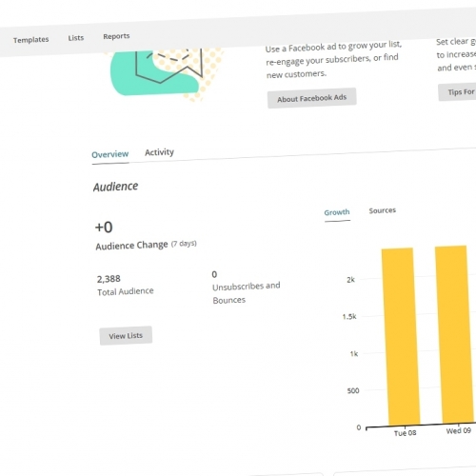Viewport: 476px width, 476px height.
Task: Click the +0 audience change figure
Action: tap(104, 228)
